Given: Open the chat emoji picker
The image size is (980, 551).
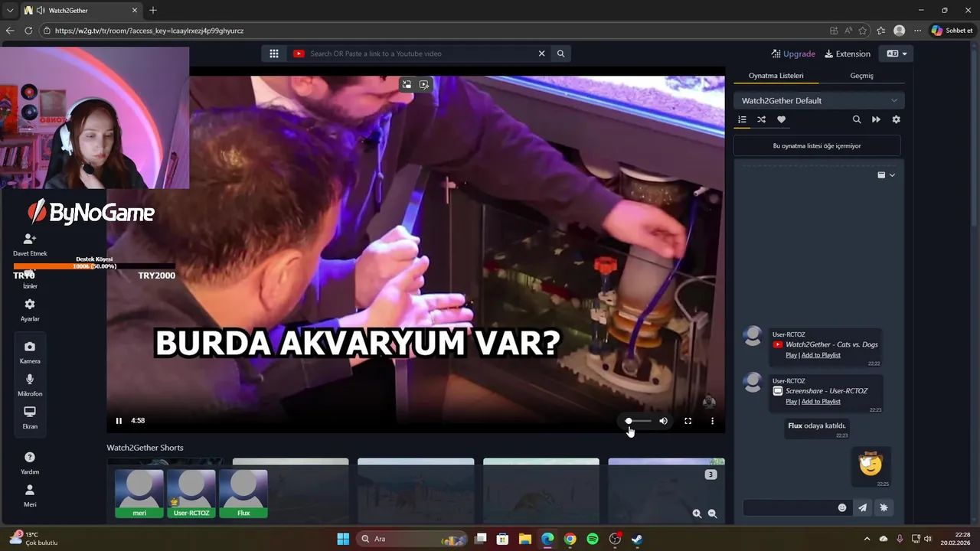Looking at the screenshot, I should [842, 507].
